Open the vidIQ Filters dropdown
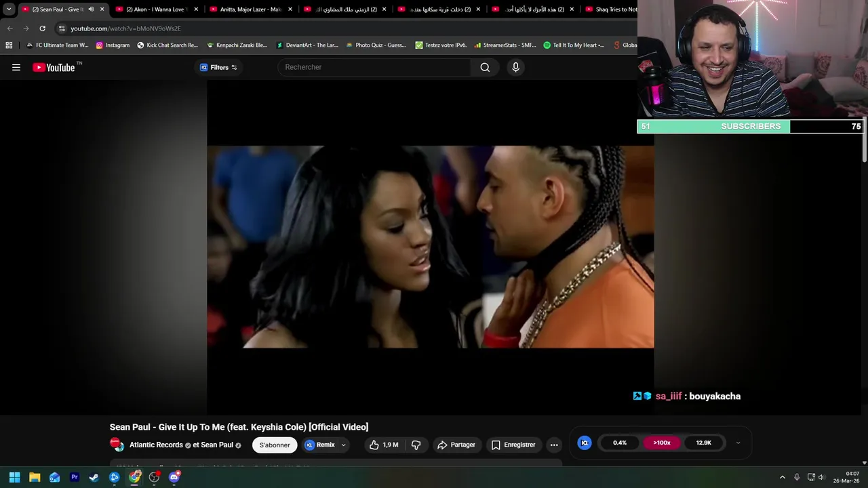The height and width of the screenshot is (488, 868). click(x=218, y=67)
